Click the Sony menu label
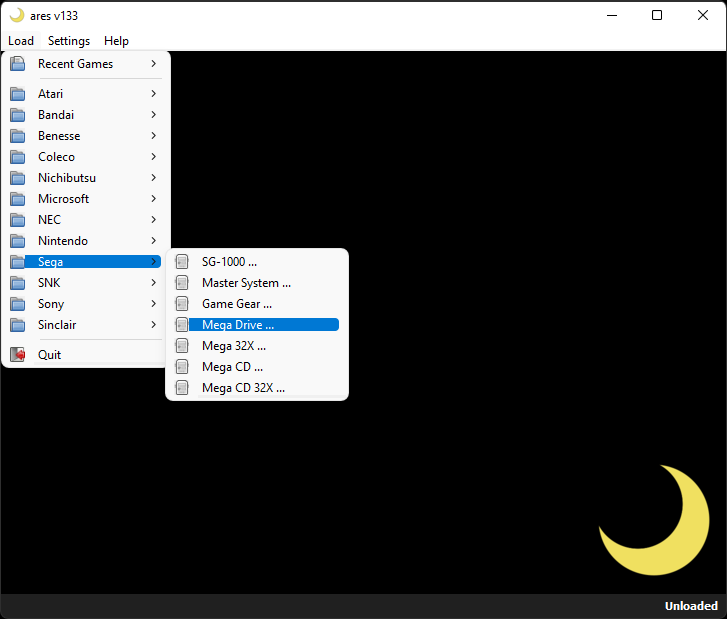This screenshot has width=727, height=619. coord(51,304)
